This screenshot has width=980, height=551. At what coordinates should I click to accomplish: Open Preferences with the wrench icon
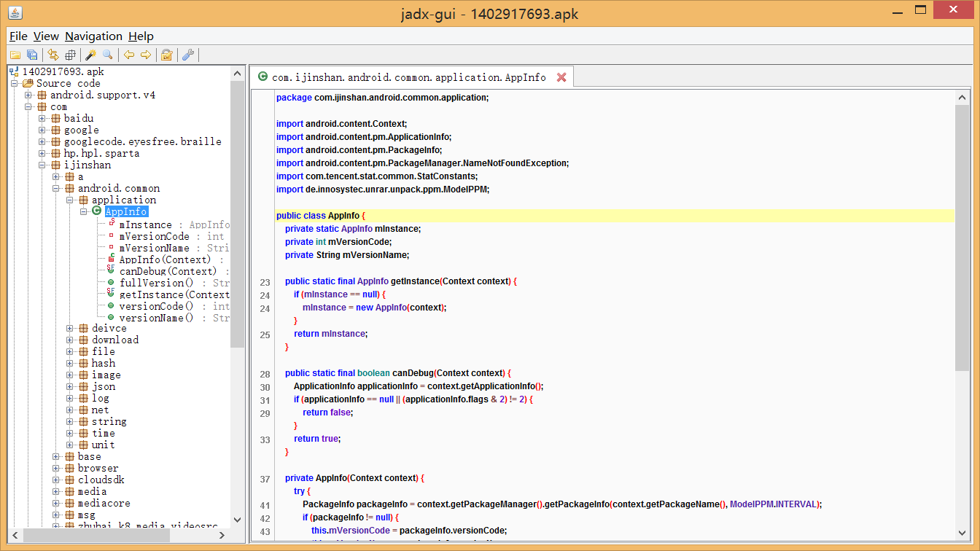[187, 55]
